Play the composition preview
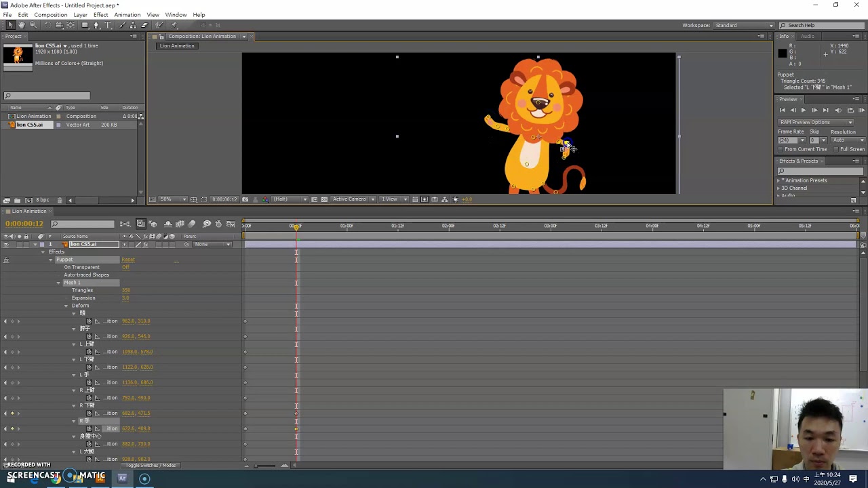 (804, 110)
